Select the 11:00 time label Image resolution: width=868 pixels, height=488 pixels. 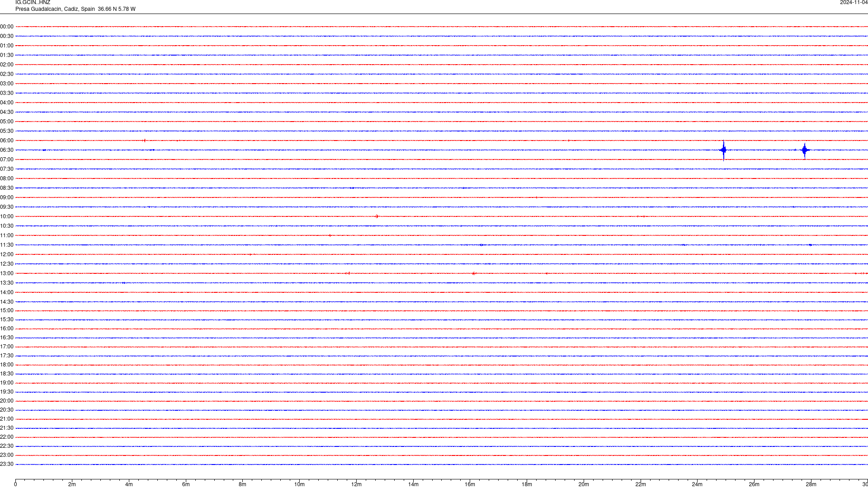coord(7,235)
